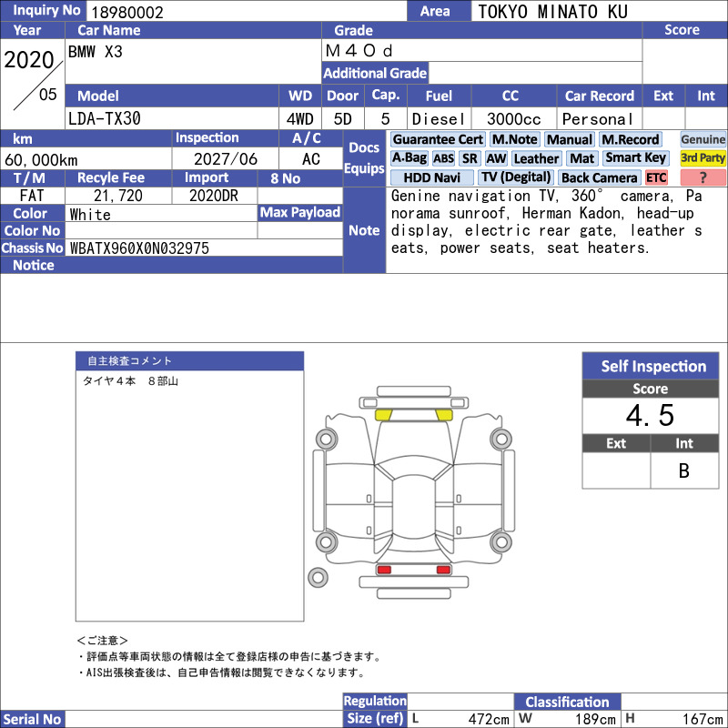
Task: Click the year value 2020
Action: coord(29,60)
